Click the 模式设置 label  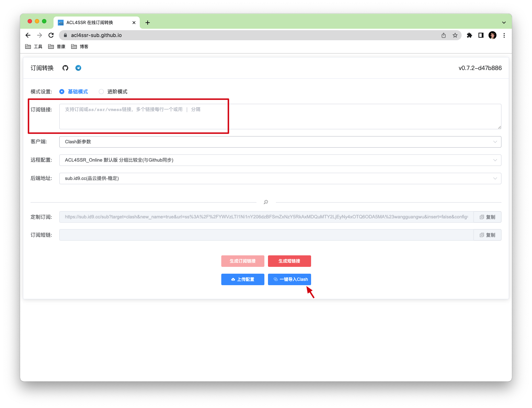pyautogui.click(x=41, y=92)
